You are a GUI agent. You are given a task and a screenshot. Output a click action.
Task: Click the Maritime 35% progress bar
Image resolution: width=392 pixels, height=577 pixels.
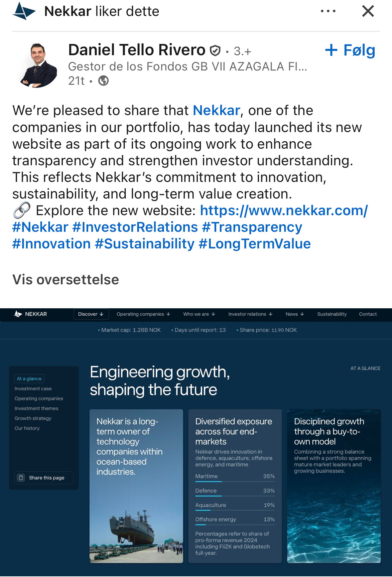(x=235, y=481)
